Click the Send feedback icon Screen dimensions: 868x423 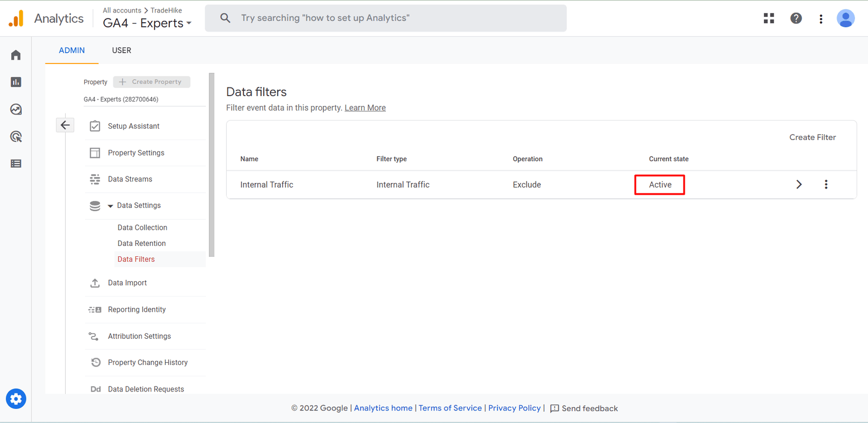tap(554, 408)
